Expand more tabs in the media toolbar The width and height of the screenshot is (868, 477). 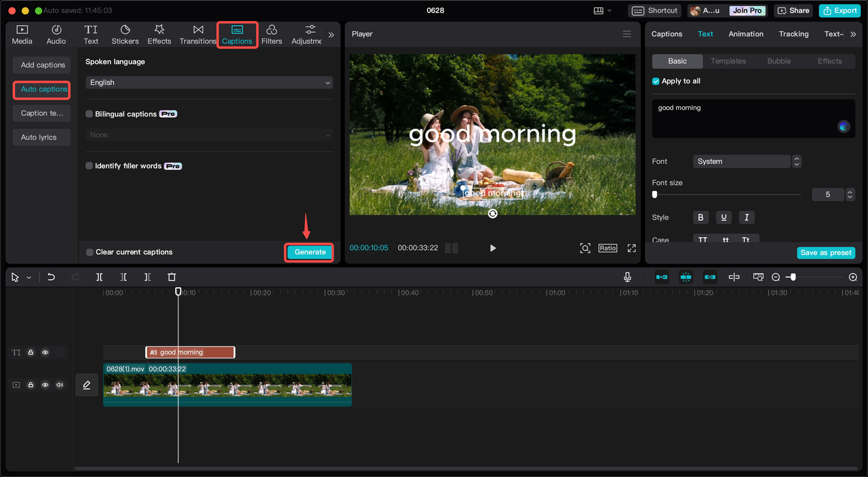pyautogui.click(x=331, y=35)
